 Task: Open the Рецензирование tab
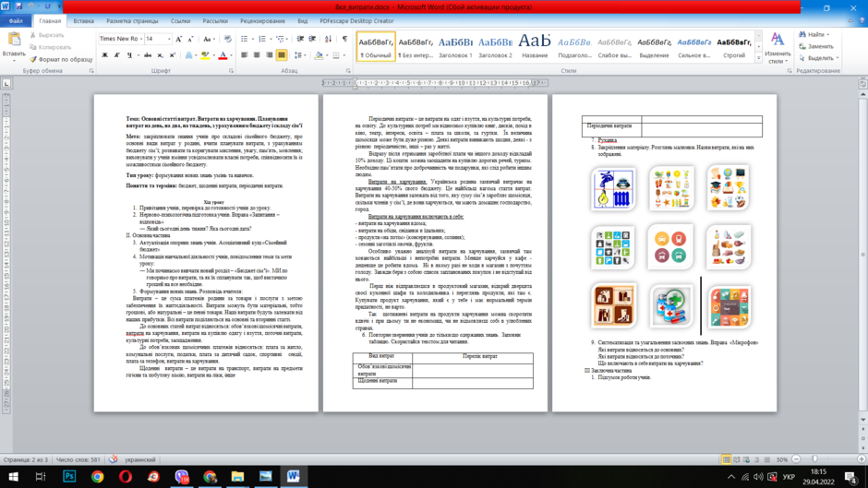[262, 21]
